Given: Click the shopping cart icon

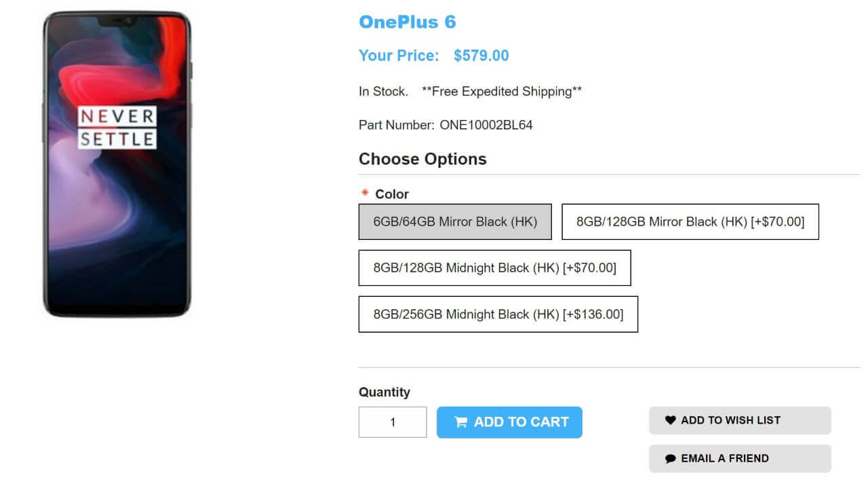Looking at the screenshot, I should (461, 422).
